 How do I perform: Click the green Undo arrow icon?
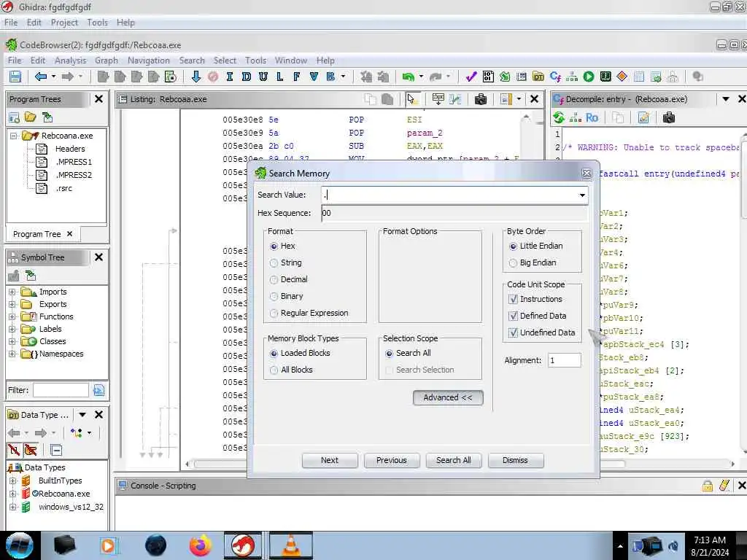click(408, 77)
